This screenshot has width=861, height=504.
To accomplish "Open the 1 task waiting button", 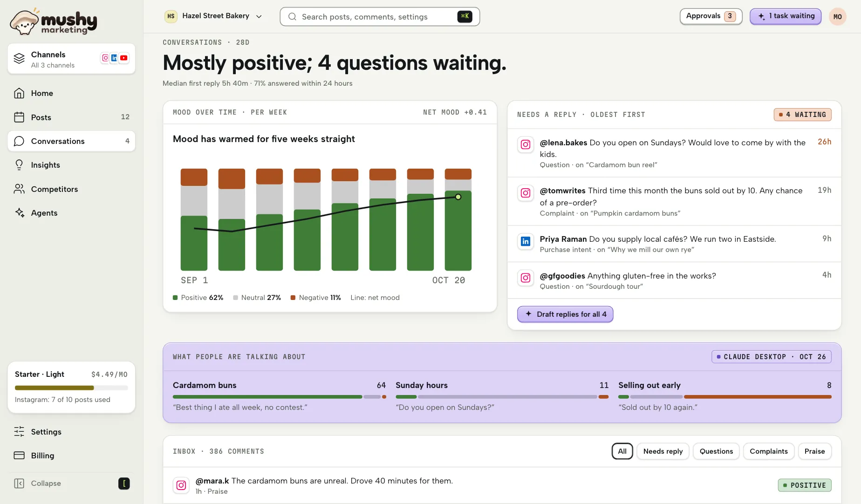I will click(x=785, y=16).
